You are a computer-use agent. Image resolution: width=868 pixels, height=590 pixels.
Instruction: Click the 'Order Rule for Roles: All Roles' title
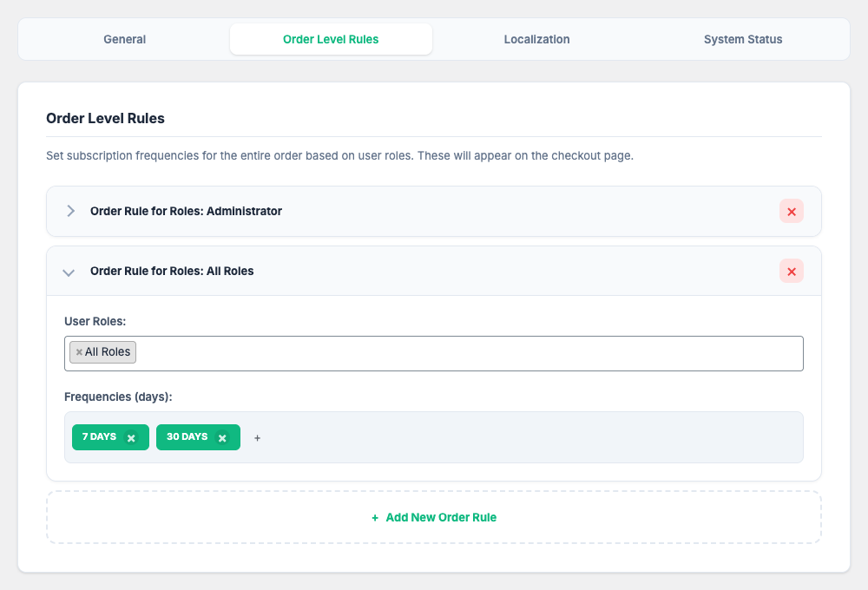pos(172,271)
